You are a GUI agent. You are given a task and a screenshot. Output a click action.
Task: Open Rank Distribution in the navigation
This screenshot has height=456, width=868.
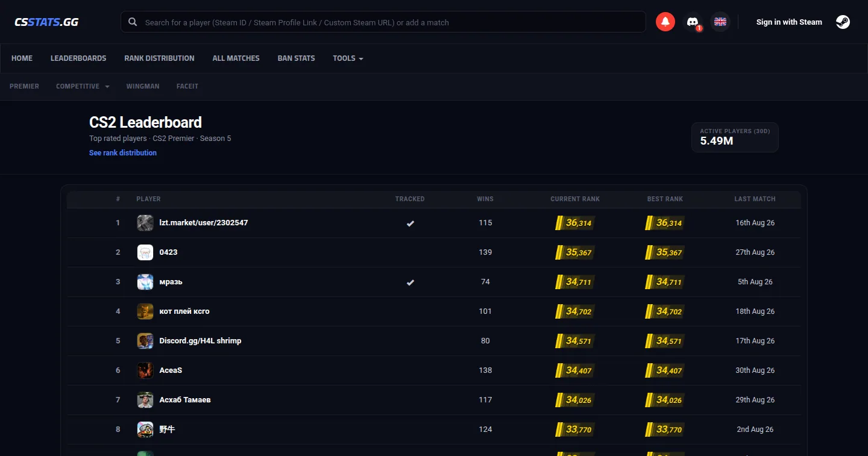point(159,58)
